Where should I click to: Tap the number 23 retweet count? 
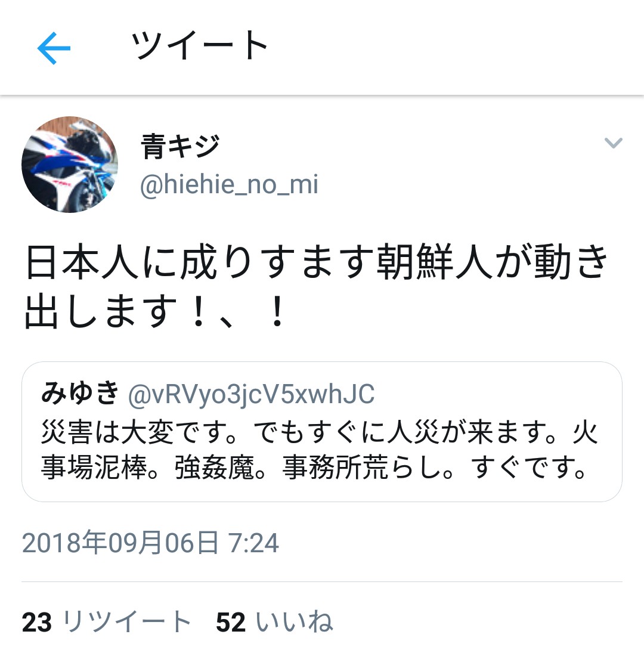point(37,623)
